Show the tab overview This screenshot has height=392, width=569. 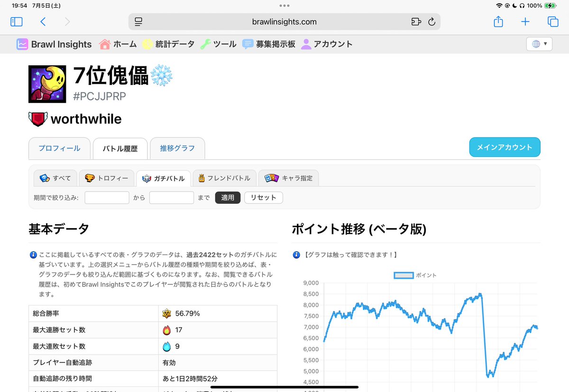(x=553, y=21)
